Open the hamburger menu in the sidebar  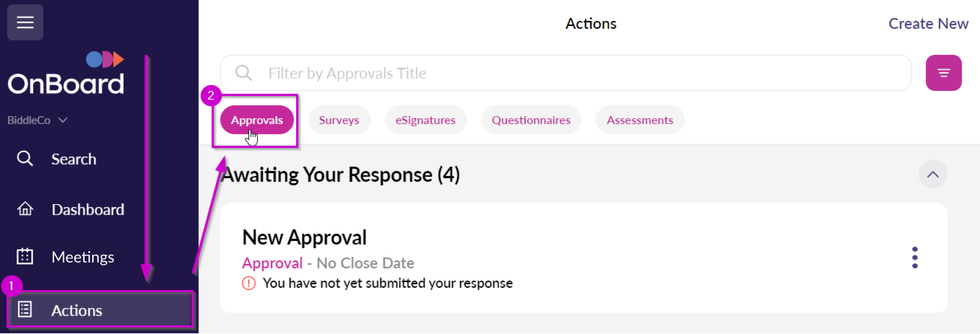tap(25, 22)
